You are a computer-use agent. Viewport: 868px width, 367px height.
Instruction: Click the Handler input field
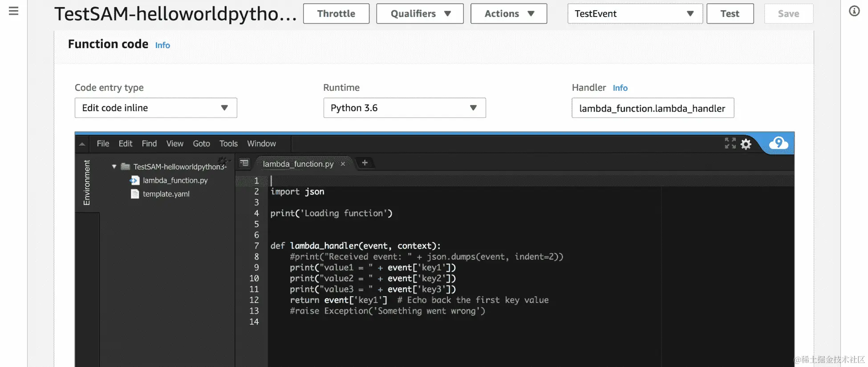[x=653, y=108]
